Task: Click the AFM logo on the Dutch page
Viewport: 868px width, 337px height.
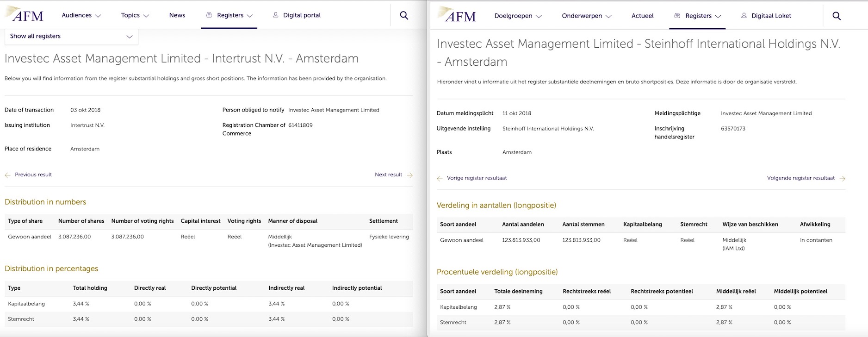Action: [x=457, y=15]
